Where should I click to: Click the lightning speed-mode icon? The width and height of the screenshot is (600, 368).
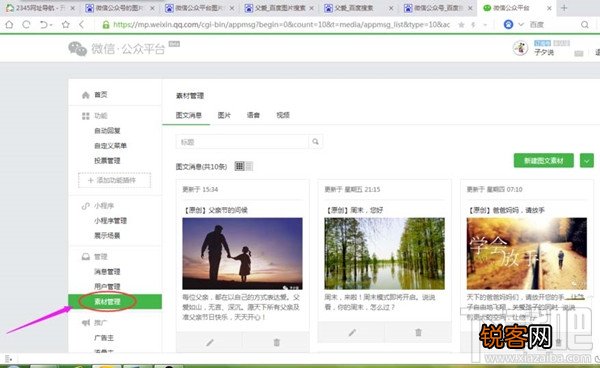pos(473,25)
